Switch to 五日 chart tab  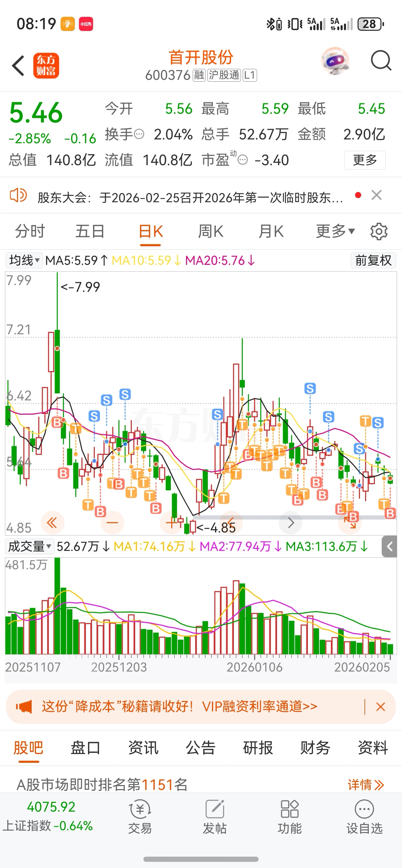pos(90,232)
